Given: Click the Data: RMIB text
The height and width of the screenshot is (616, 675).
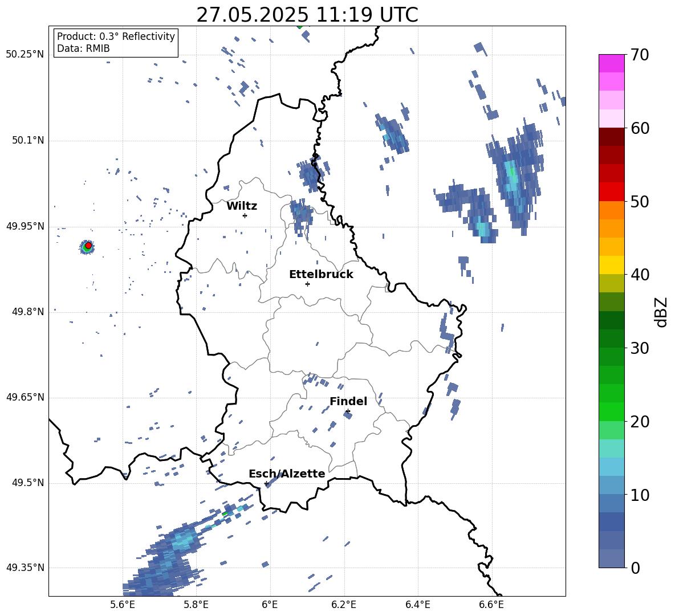Looking at the screenshot, I should click(x=83, y=48).
